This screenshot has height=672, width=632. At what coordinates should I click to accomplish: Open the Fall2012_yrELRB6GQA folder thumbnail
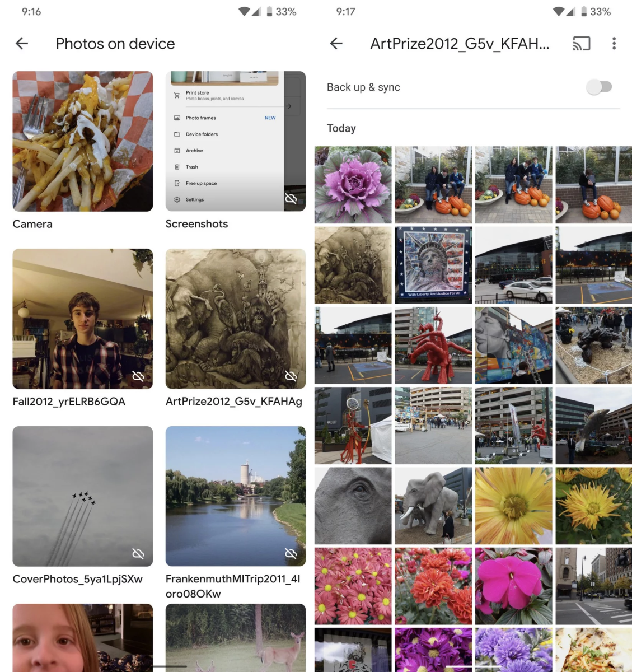point(83,319)
